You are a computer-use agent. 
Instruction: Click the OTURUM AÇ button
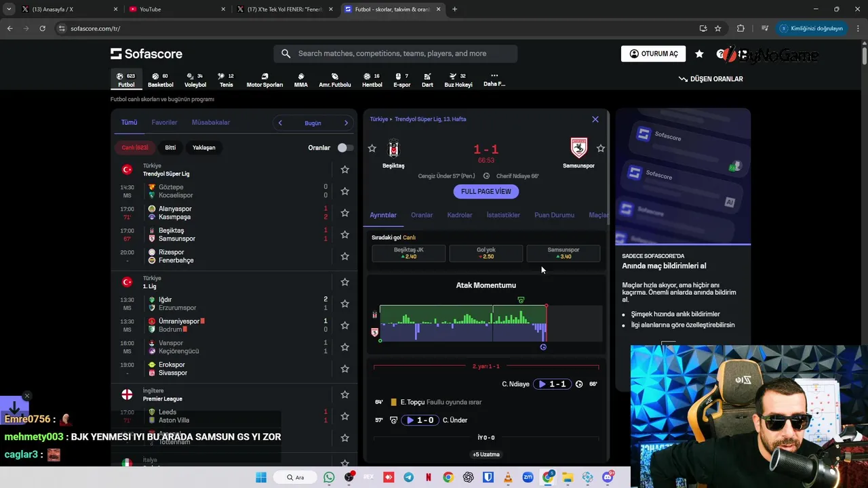coord(653,54)
